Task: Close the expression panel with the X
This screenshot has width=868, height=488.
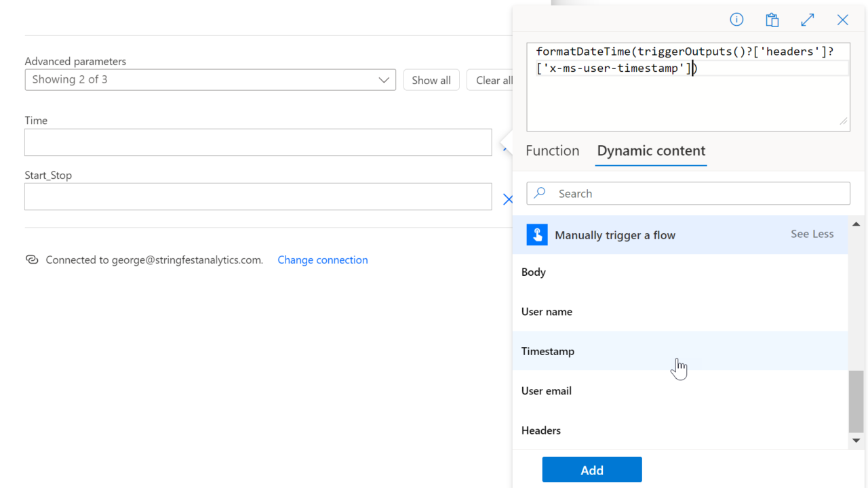Action: 842,20
